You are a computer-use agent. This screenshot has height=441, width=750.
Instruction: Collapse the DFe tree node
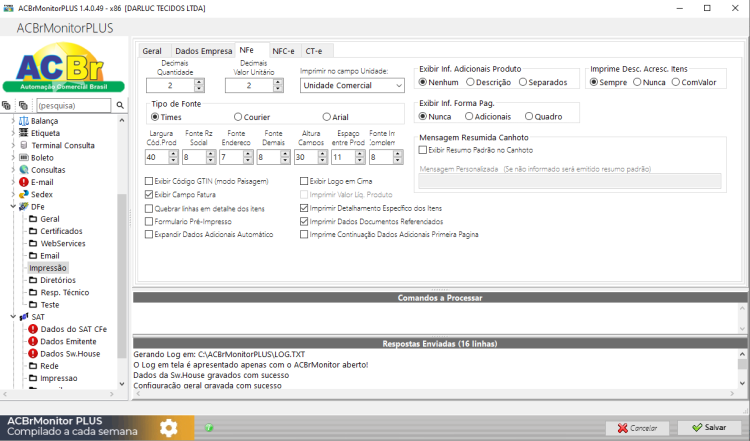(13, 207)
